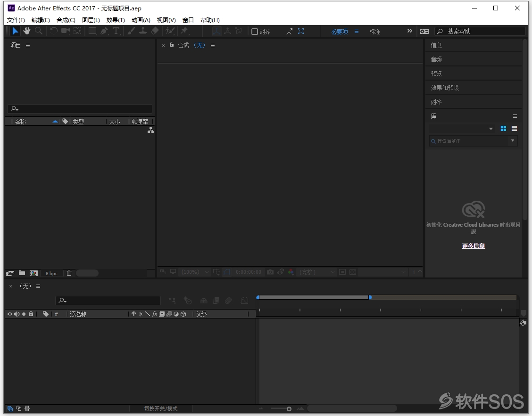Click the 更多信息 link
The height and width of the screenshot is (416, 532).
coord(474,246)
